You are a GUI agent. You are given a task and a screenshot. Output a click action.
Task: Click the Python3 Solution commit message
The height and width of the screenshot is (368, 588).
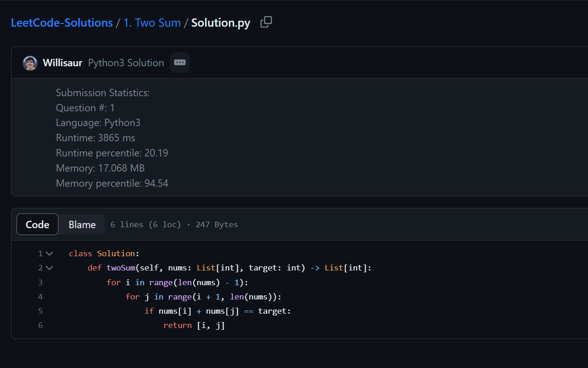(125, 63)
